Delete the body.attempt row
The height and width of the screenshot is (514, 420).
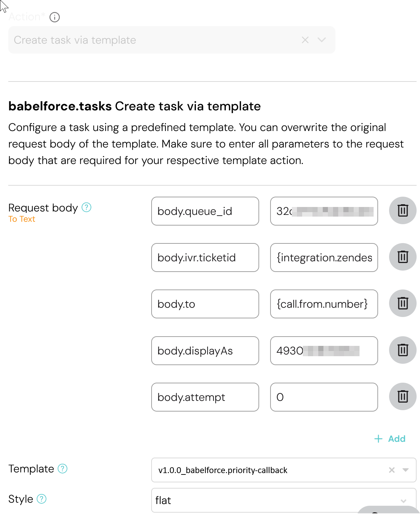coord(402,396)
